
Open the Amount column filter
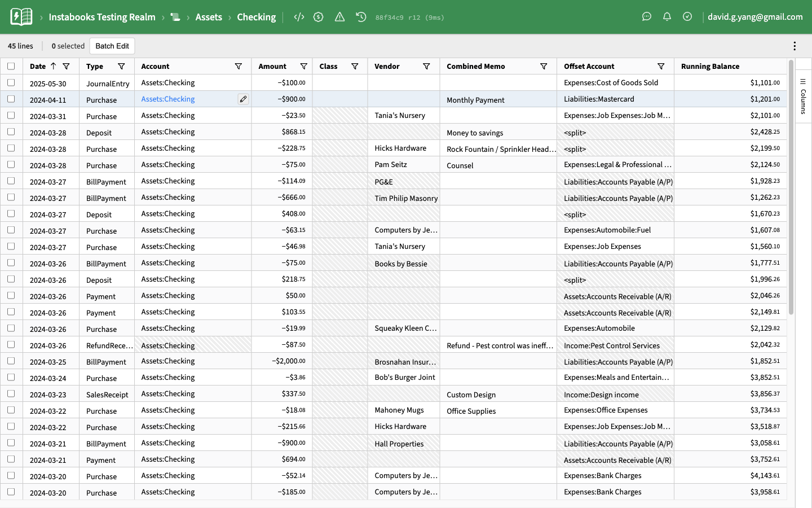(x=304, y=66)
